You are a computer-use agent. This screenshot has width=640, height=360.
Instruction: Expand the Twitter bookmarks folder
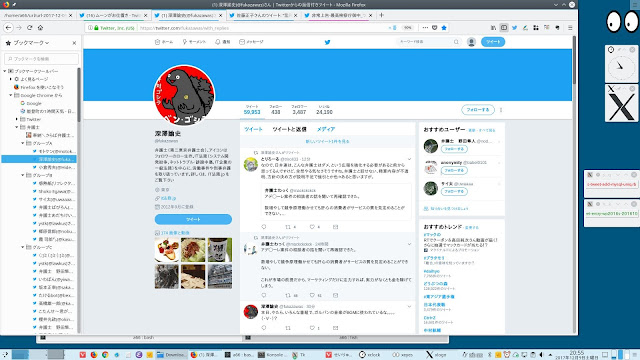tap(17, 119)
